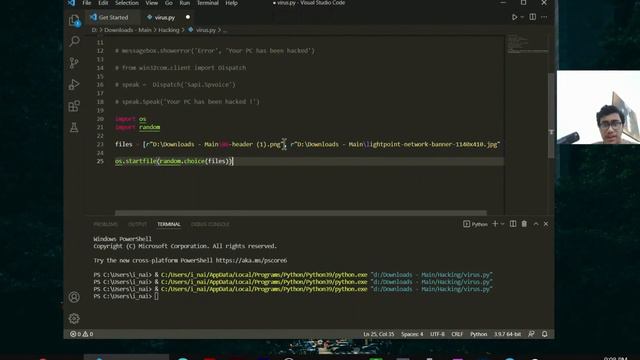
Task: Open the feedback icon in status bar
Action: (531, 334)
